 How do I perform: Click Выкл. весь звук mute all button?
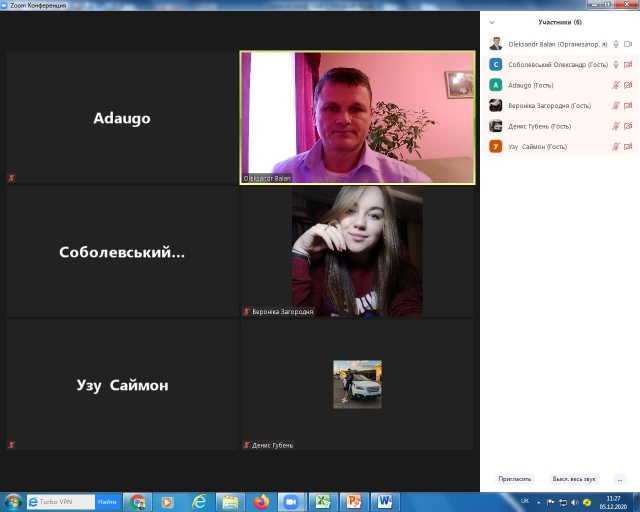[573, 479]
